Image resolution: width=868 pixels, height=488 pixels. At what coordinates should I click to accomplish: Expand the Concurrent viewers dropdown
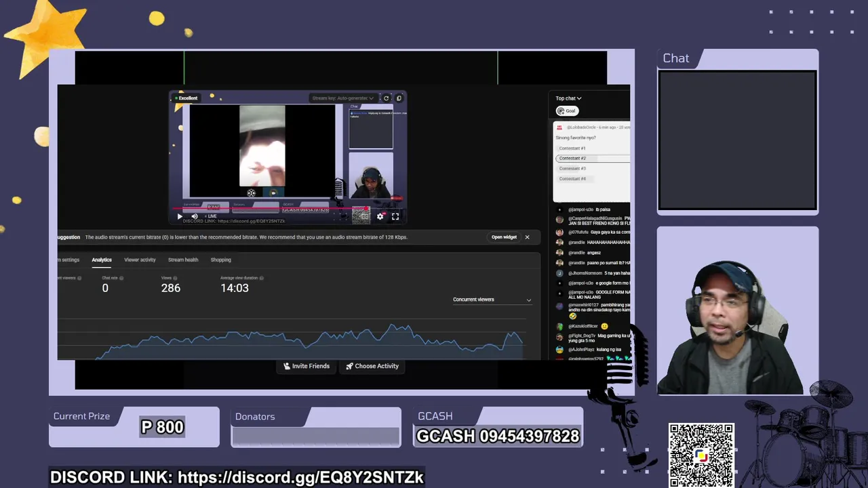point(492,300)
